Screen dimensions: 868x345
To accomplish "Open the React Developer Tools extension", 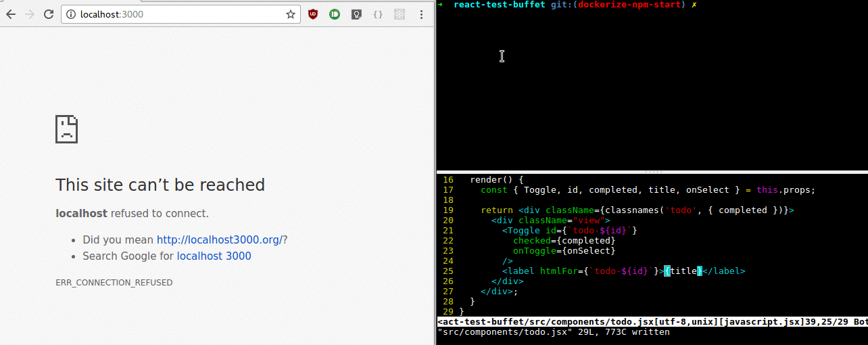I will point(400,14).
